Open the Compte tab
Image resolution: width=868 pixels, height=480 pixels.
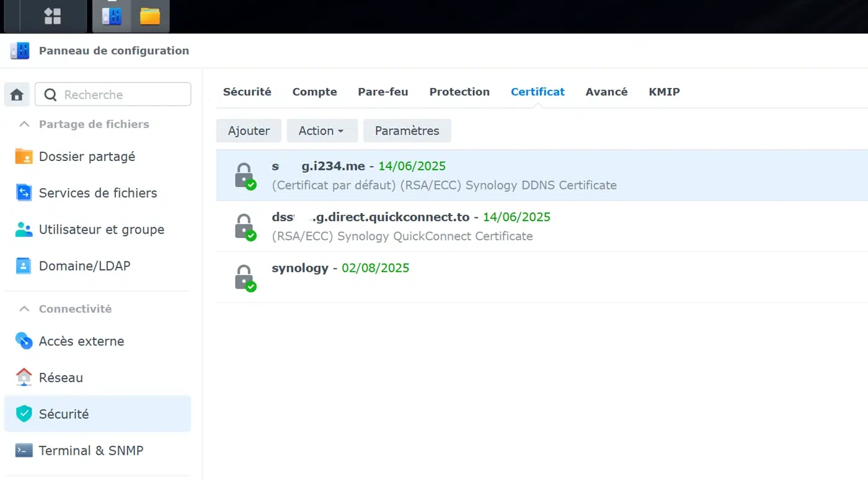(x=315, y=92)
